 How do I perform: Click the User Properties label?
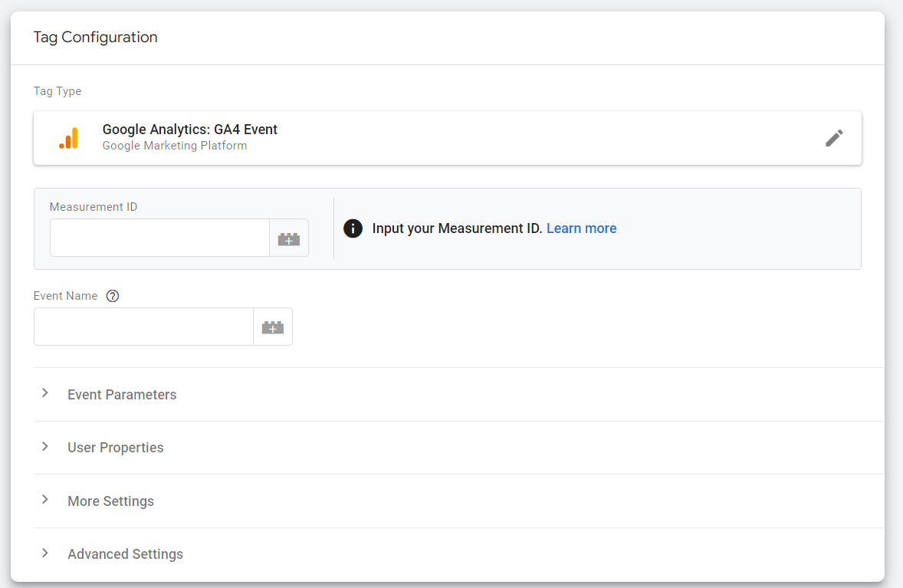(116, 448)
